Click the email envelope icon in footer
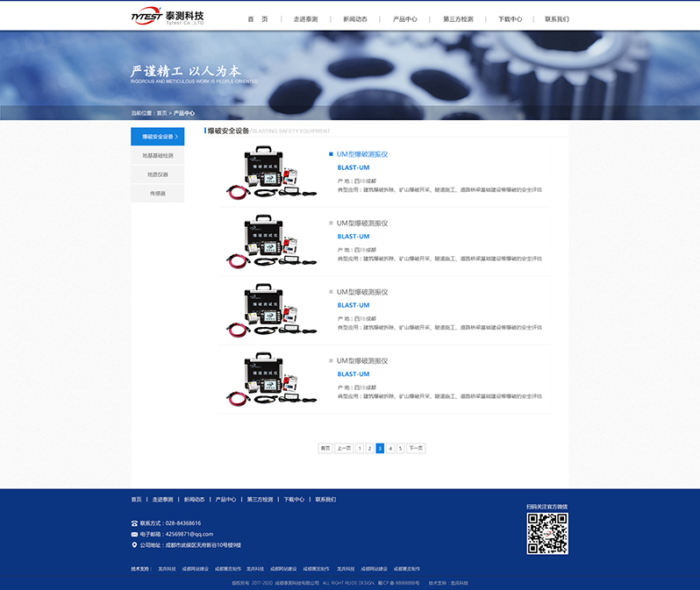 coord(134,534)
